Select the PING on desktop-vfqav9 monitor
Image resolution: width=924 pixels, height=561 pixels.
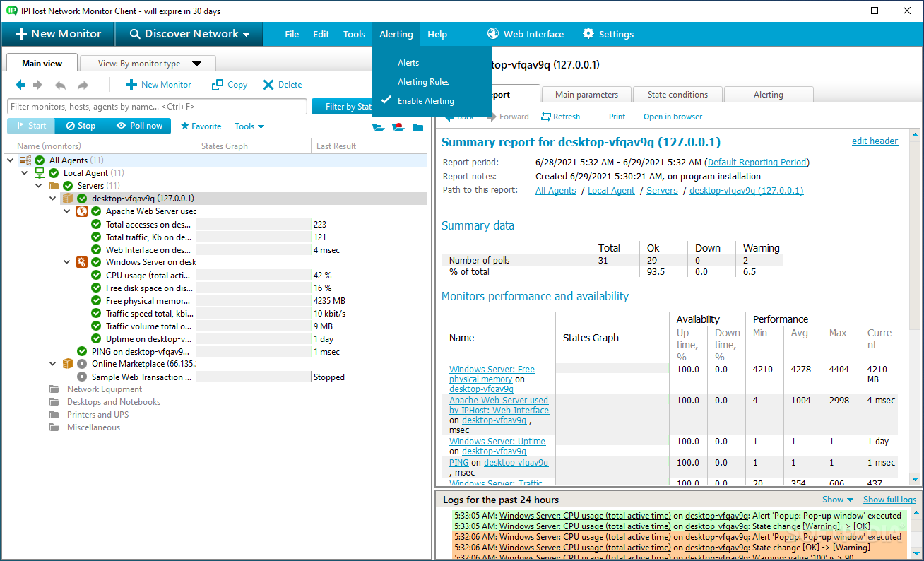141,351
